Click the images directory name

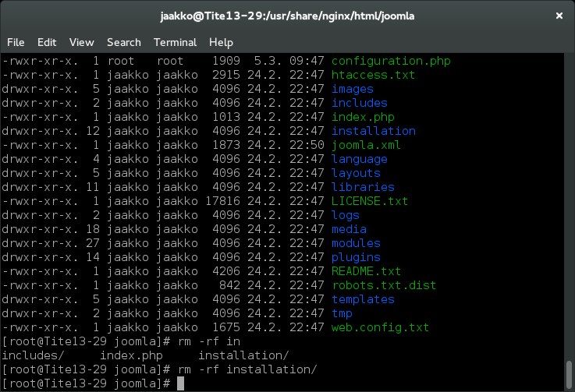tap(353, 89)
